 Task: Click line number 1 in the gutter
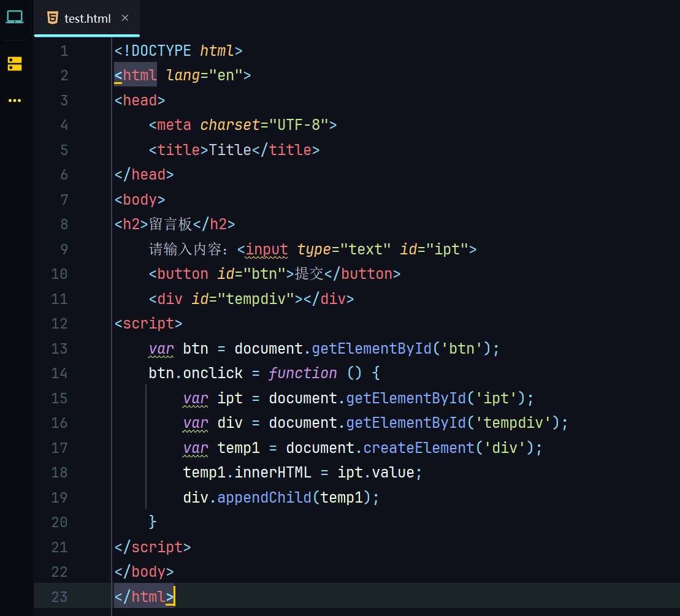click(x=64, y=51)
